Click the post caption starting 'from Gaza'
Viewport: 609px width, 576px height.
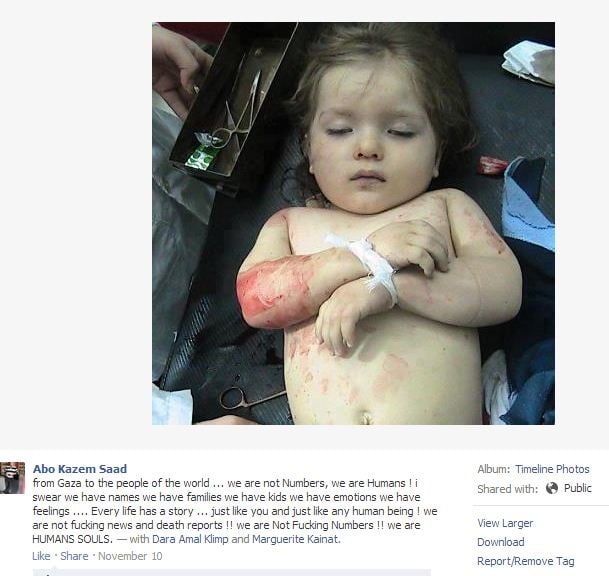point(235,511)
